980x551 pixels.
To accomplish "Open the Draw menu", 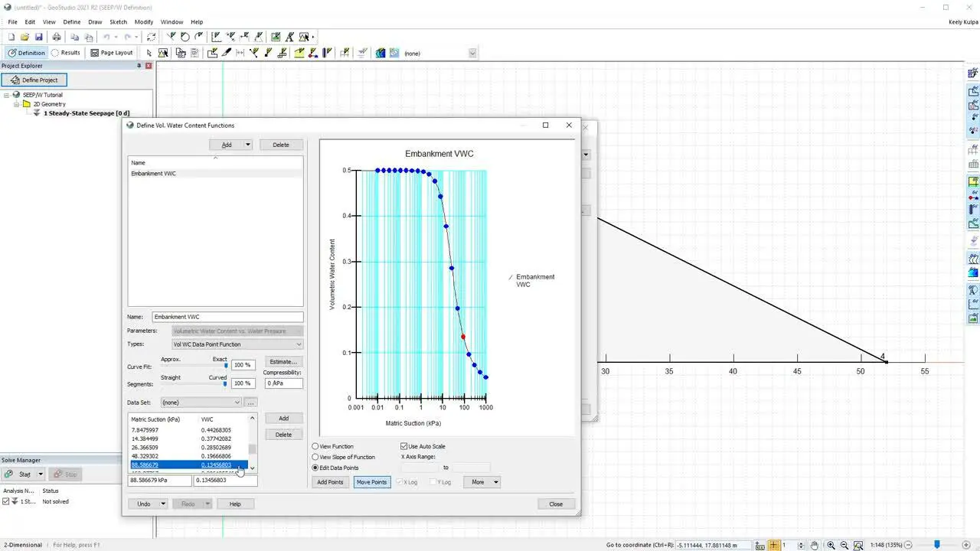I will [96, 21].
